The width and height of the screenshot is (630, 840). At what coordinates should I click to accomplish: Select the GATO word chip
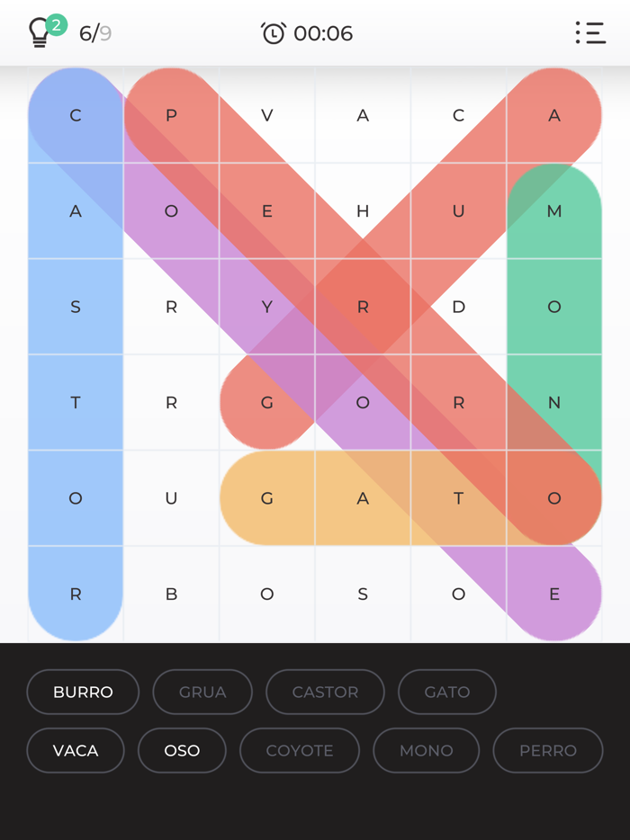click(446, 692)
